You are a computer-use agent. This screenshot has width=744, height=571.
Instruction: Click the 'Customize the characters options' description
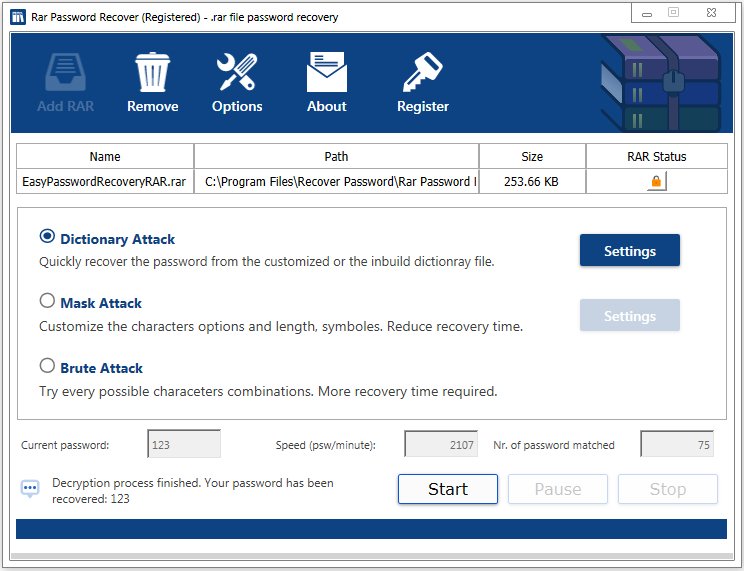tap(281, 327)
